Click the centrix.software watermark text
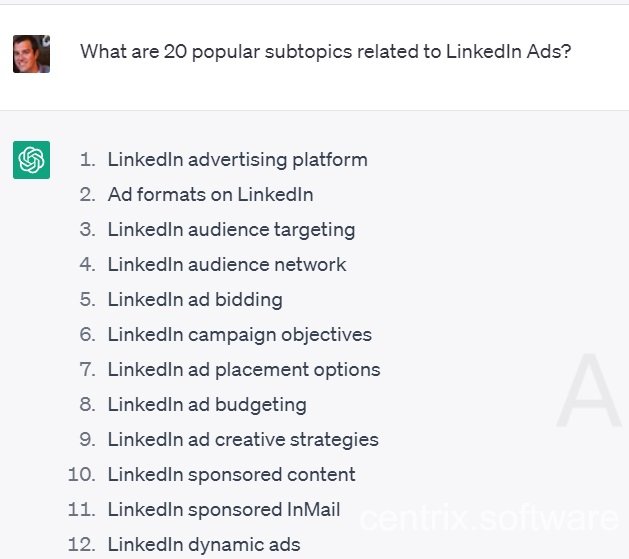This screenshot has height=559, width=629. pos(489,519)
